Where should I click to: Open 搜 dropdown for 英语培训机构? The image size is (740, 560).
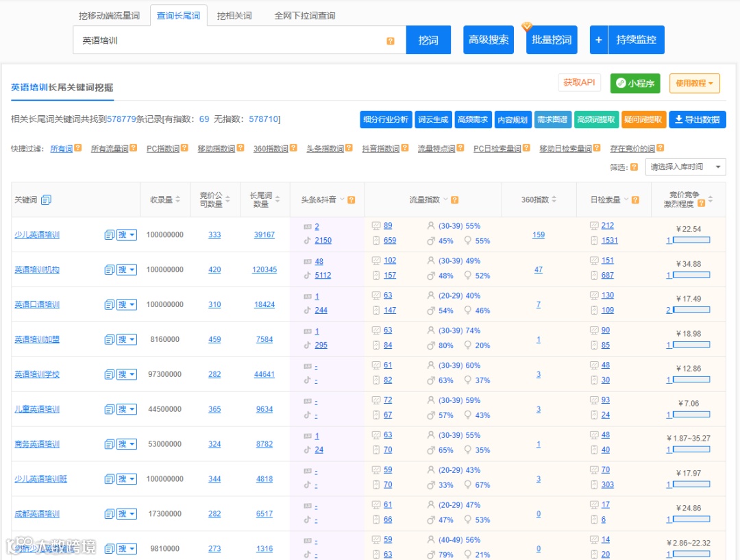[x=127, y=269]
